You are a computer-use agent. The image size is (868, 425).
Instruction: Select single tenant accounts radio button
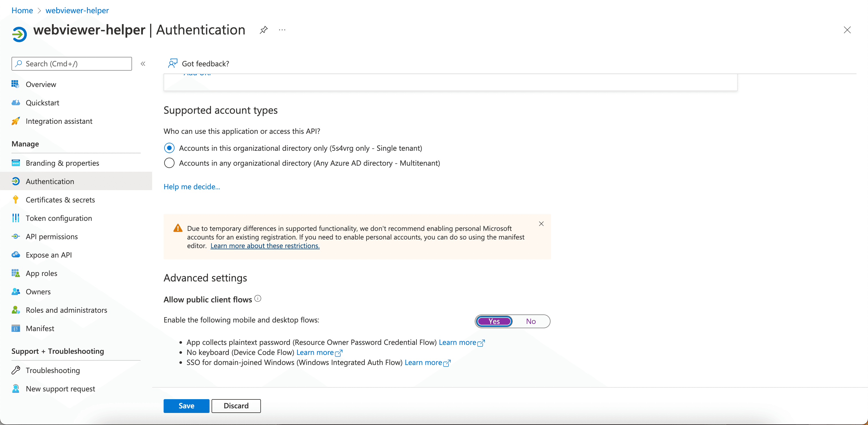pos(169,148)
